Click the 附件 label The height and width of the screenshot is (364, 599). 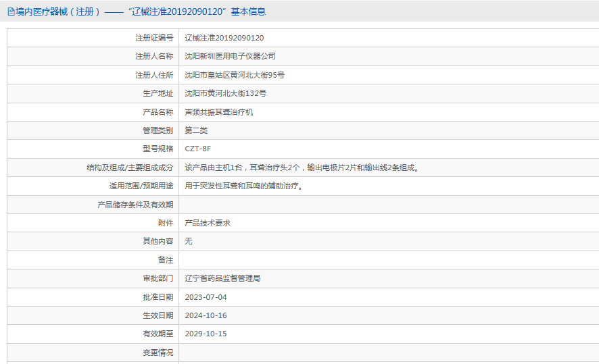pyautogui.click(x=166, y=223)
